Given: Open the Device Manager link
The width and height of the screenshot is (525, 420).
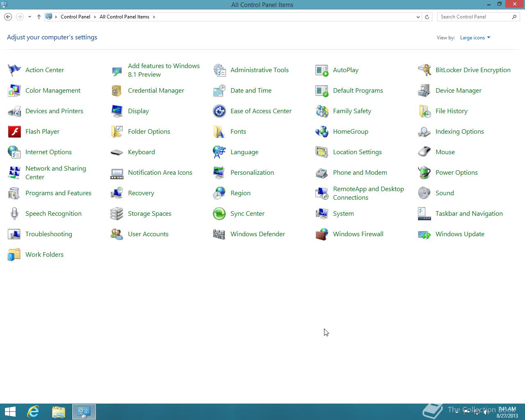Looking at the screenshot, I should point(459,91).
